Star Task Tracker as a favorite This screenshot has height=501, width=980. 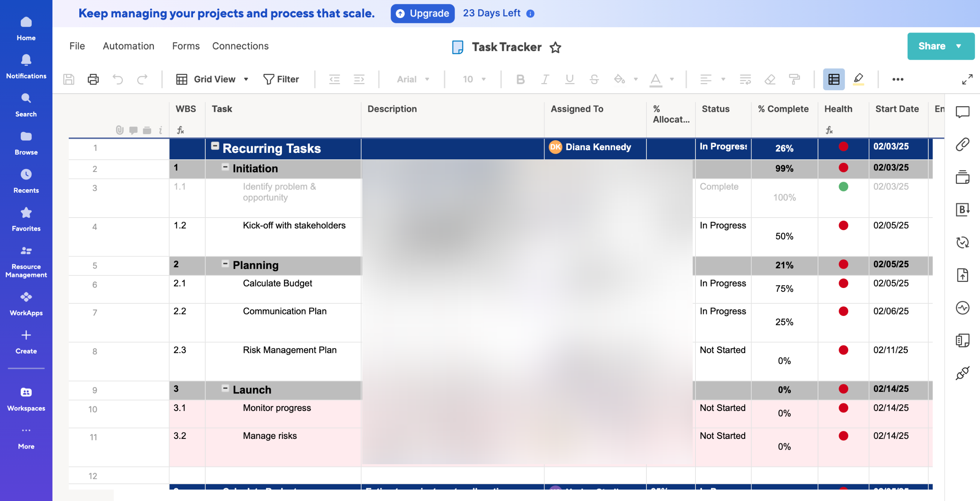point(555,47)
